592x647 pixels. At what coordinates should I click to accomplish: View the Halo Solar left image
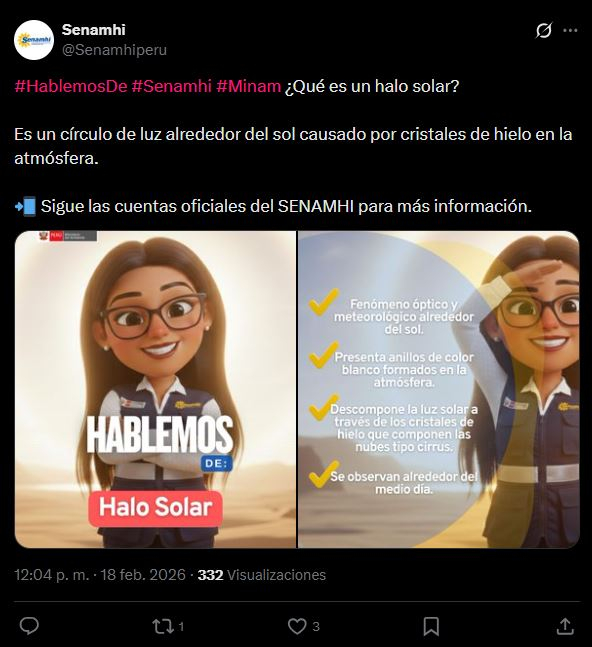click(x=155, y=390)
